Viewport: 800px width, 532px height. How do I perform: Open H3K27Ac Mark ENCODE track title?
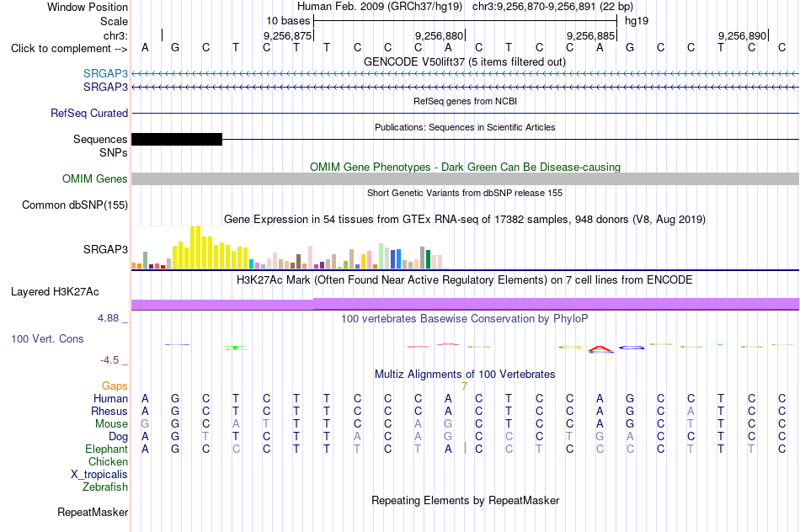[465, 280]
